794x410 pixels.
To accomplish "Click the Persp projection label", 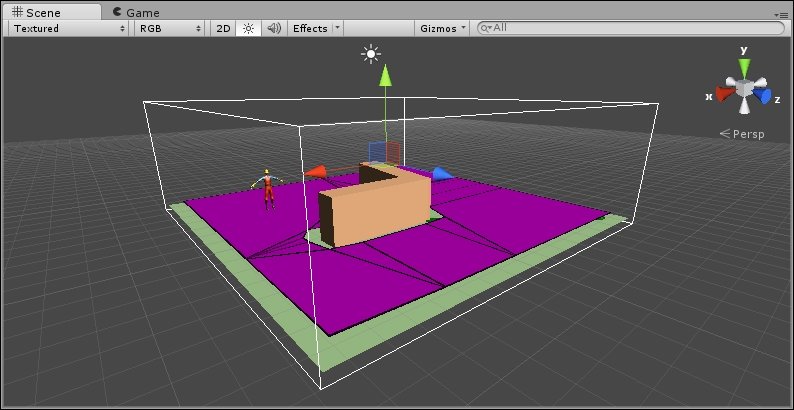I will pyautogui.click(x=742, y=133).
